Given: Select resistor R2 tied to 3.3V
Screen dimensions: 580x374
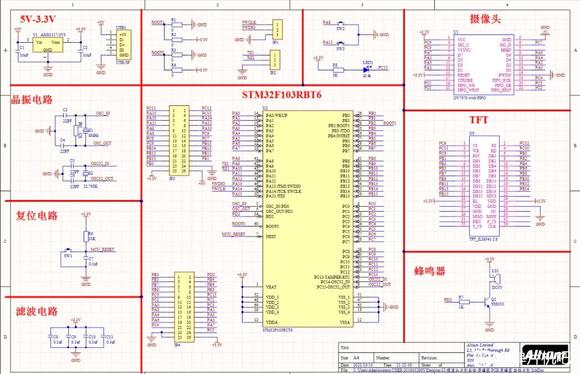Looking at the screenshot, I should [x=177, y=39].
